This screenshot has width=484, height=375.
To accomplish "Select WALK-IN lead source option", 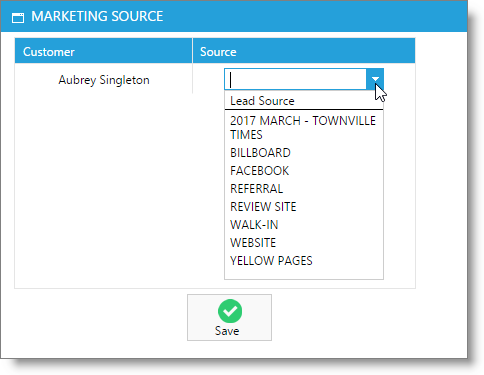I will click(x=303, y=225).
